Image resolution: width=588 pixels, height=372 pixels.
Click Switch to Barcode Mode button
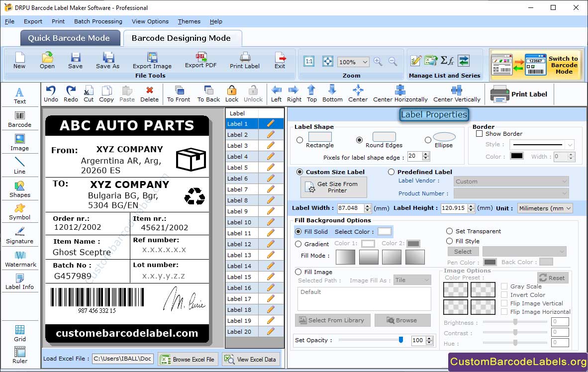(536, 65)
